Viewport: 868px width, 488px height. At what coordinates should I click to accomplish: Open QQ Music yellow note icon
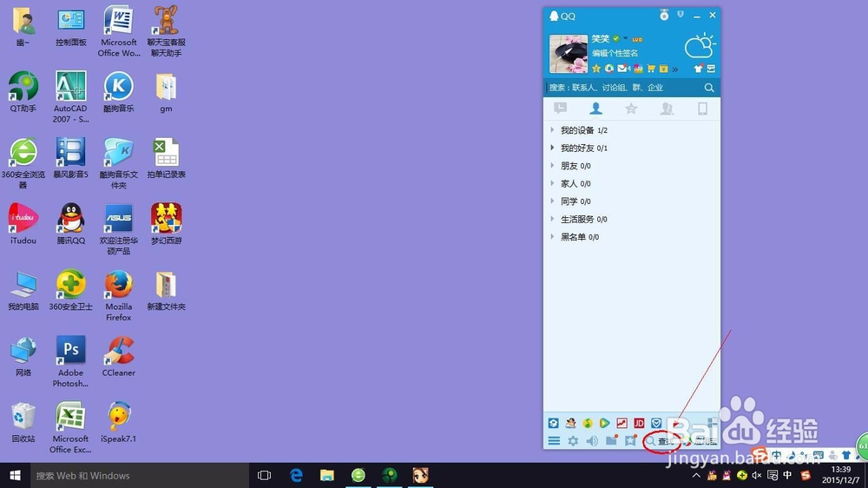(x=588, y=423)
